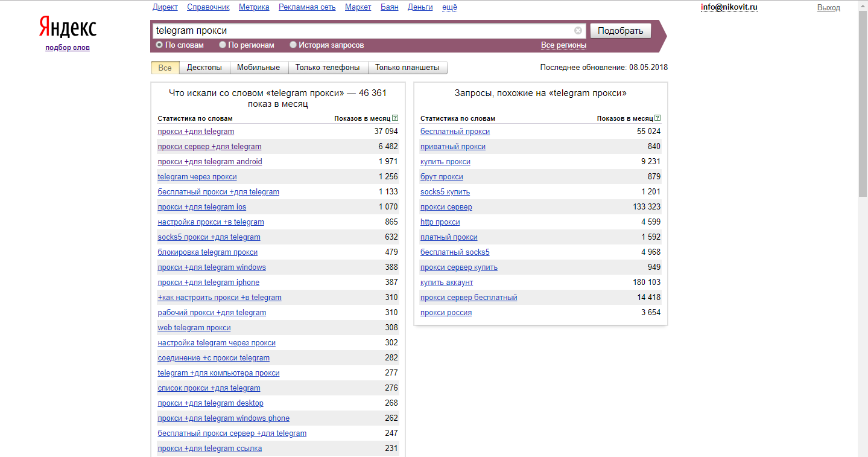Viewport: 868px width, 457px height.
Task: Switch to the 'Только планшеты' tab
Action: pyautogui.click(x=407, y=68)
